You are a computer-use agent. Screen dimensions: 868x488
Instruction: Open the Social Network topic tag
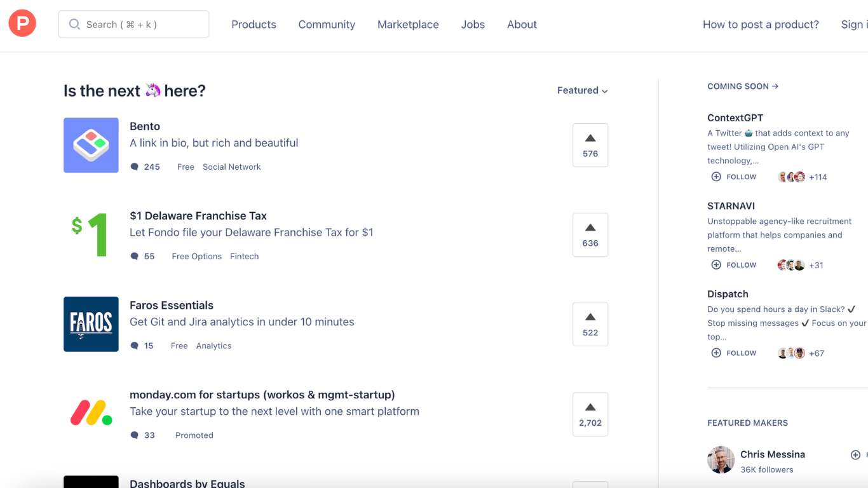point(232,167)
